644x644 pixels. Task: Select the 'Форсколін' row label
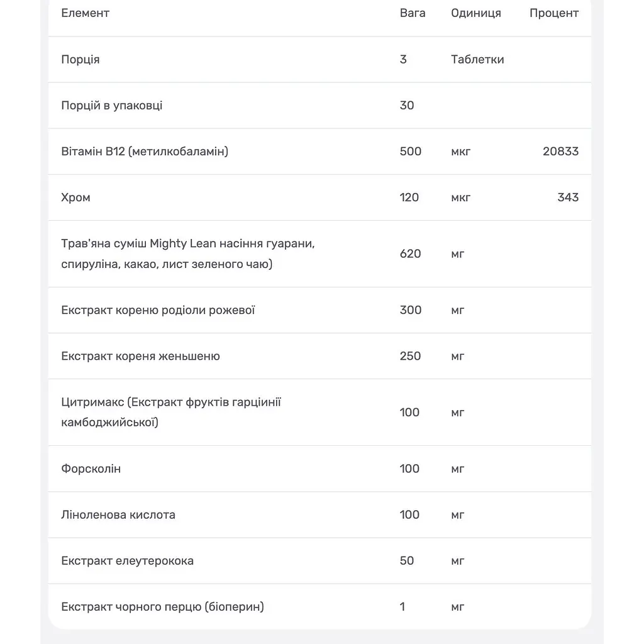click(91, 469)
